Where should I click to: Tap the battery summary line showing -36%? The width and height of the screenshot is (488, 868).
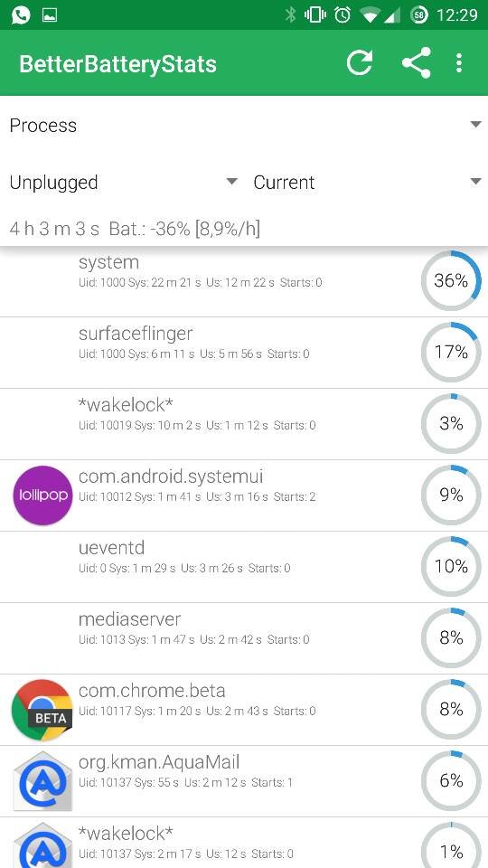(x=135, y=228)
